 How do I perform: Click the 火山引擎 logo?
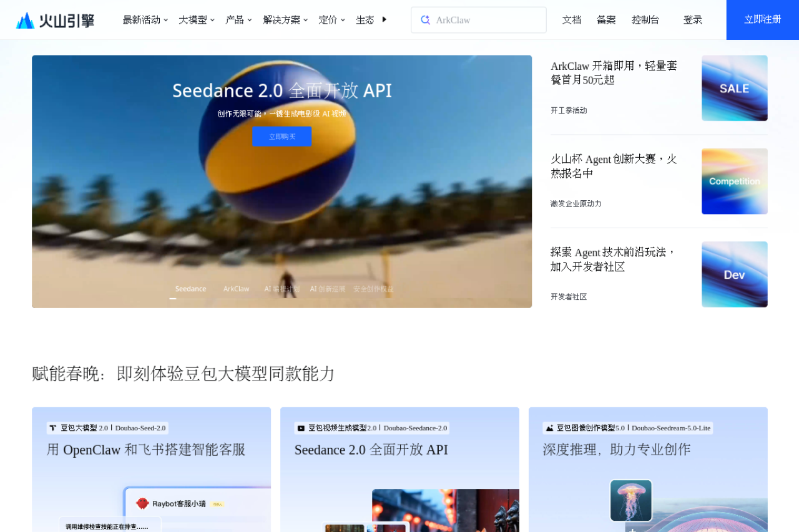(x=55, y=20)
